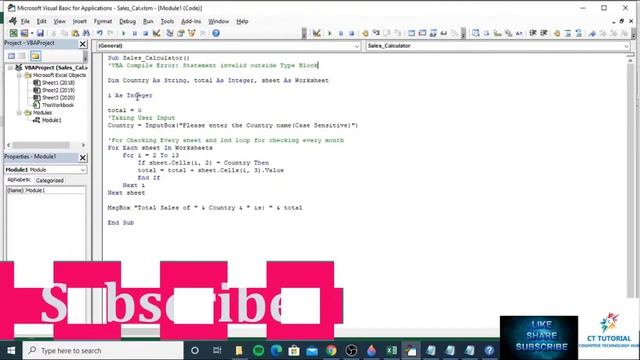Click the View Microsoft Excel icon
The image size is (640, 360).
click(x=13, y=33)
